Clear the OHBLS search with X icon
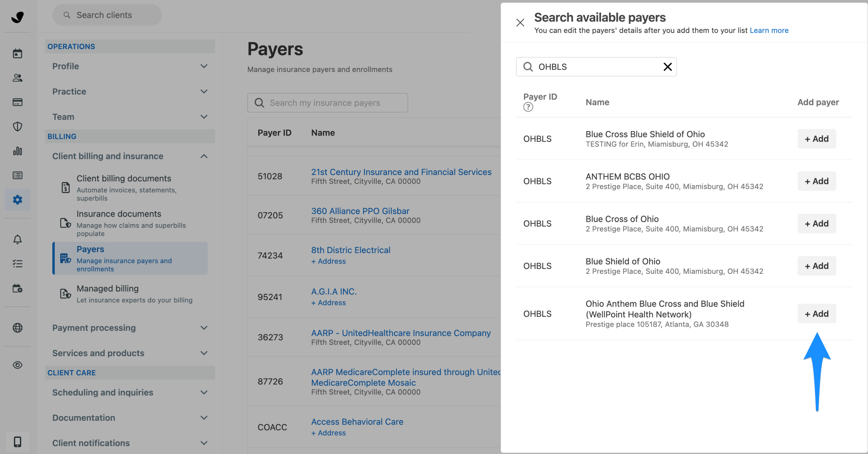 coord(668,67)
